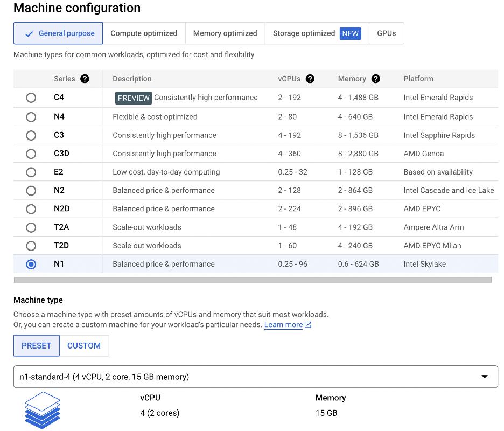
Task: Click the 'Ampere Altra Arm' platform cell
Action: 433,227
